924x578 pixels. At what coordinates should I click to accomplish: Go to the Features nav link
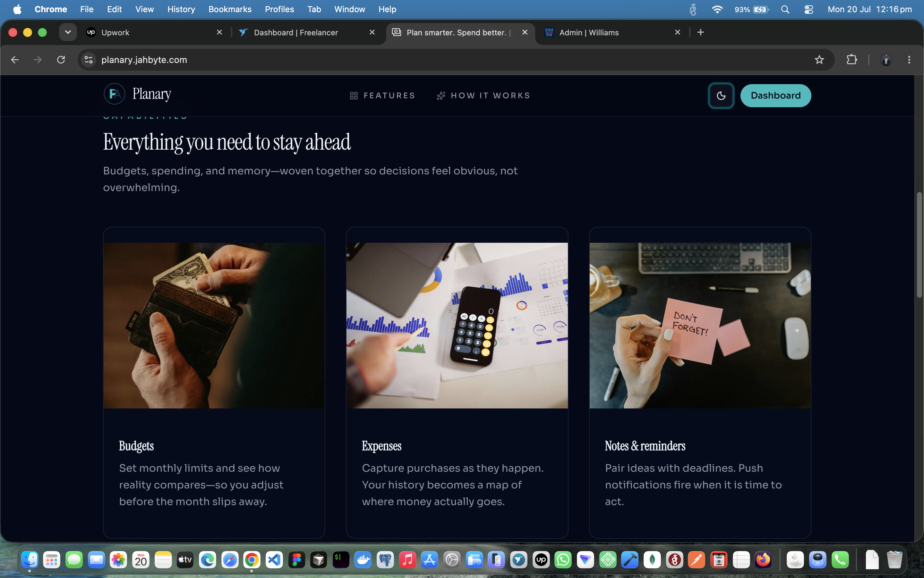click(382, 96)
